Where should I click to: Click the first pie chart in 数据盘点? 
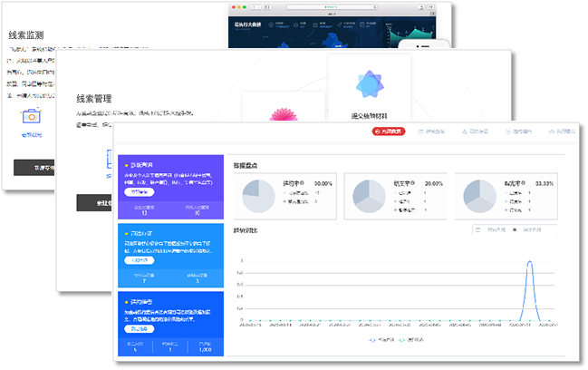click(259, 194)
